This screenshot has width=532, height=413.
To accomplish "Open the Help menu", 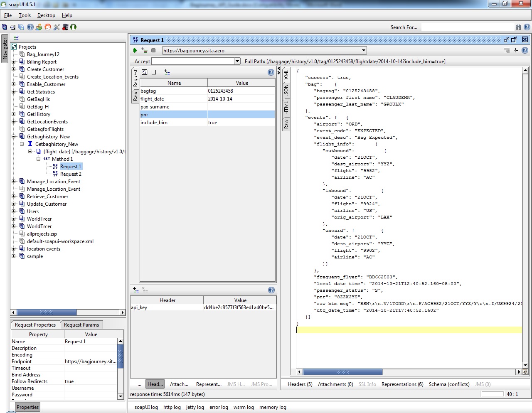I will pyautogui.click(x=67, y=15).
